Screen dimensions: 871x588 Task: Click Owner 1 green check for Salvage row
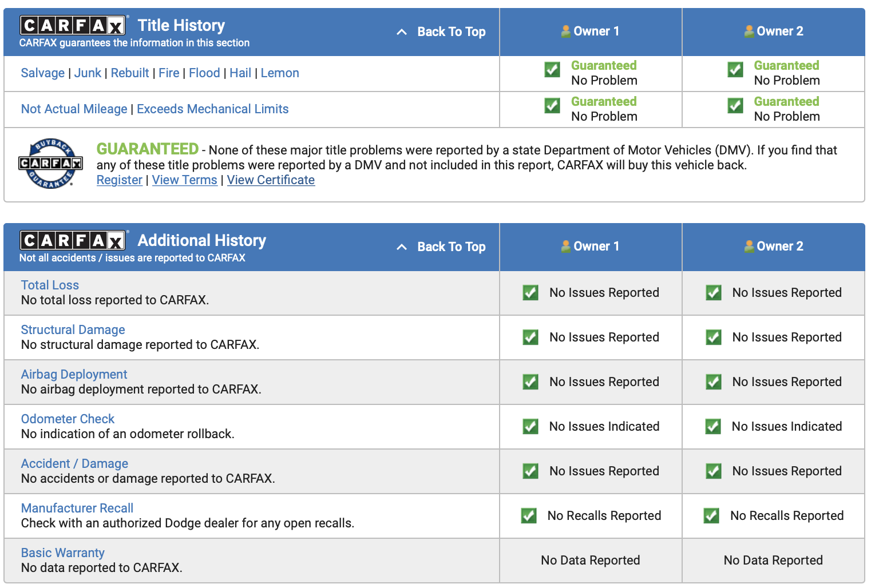(x=552, y=70)
